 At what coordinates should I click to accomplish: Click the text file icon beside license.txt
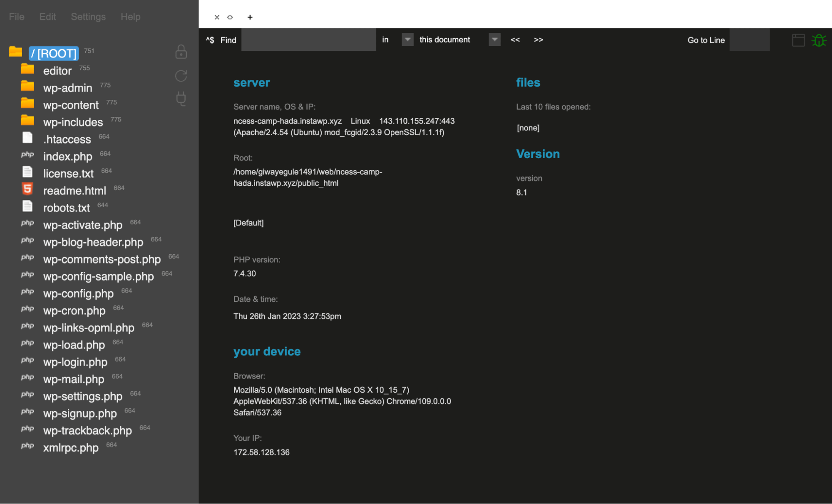[27, 171]
